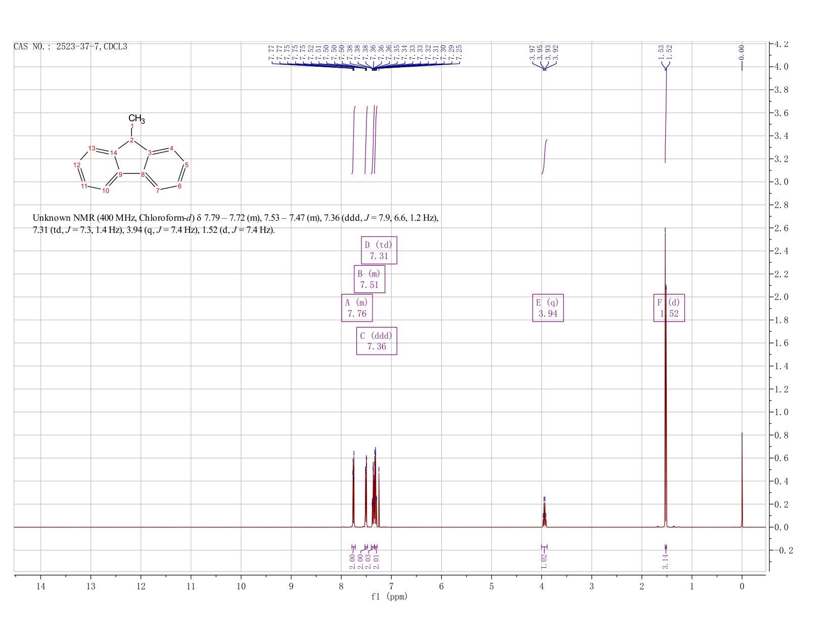The height and width of the screenshot is (644, 834).
Task: Click the 10 tick on the ppm axis
Action: pyautogui.click(x=241, y=586)
